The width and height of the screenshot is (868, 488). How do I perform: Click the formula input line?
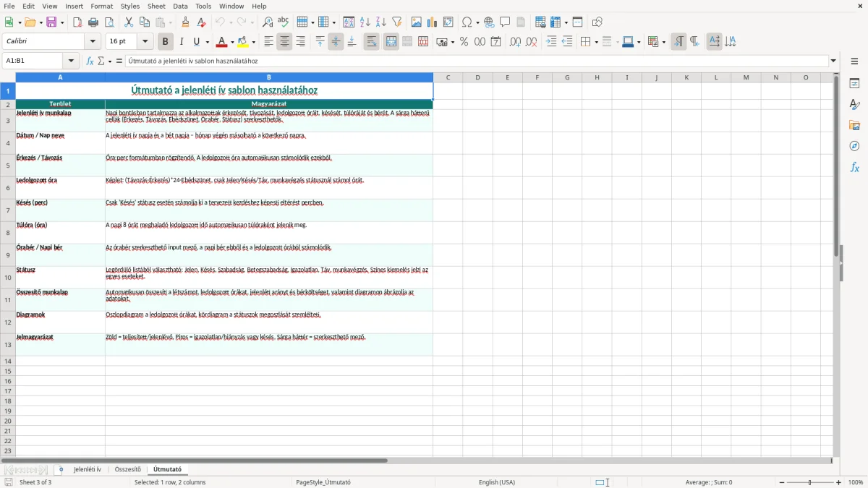477,61
